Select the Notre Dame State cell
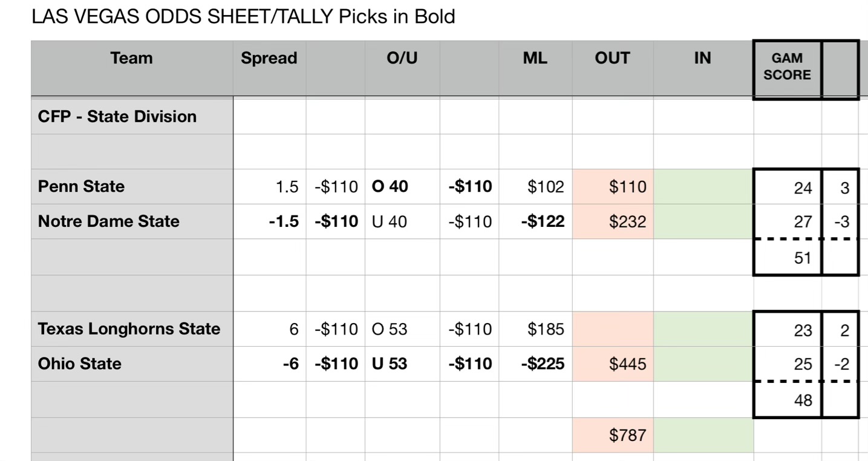Screen dimensions: 868x461 click(x=132, y=221)
